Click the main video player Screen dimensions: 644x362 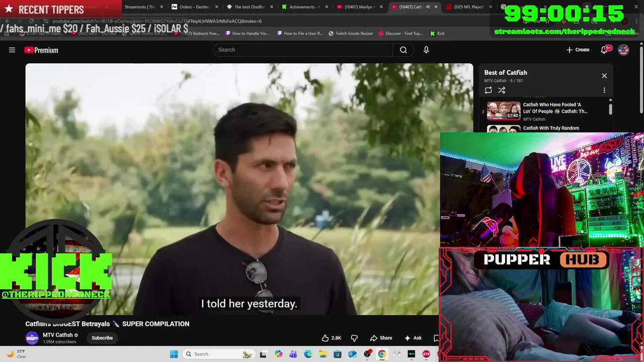[x=249, y=189]
